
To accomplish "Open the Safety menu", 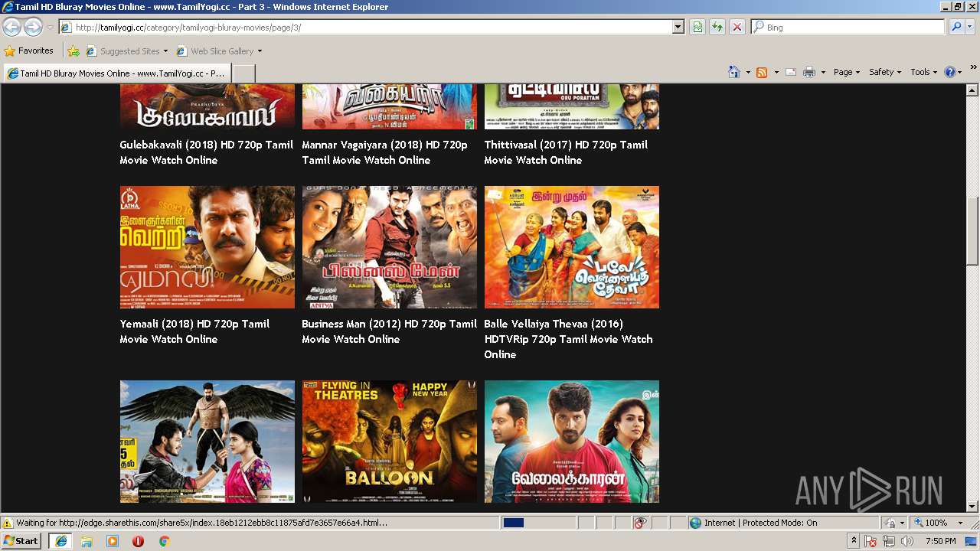I will (884, 72).
